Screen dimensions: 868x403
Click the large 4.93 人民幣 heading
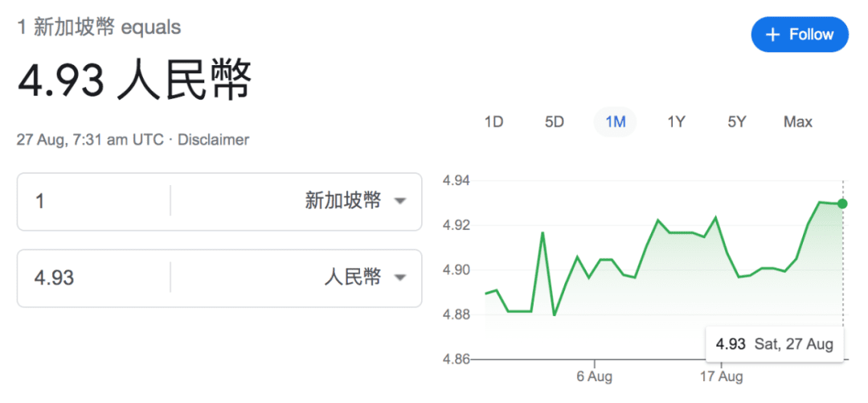point(135,80)
